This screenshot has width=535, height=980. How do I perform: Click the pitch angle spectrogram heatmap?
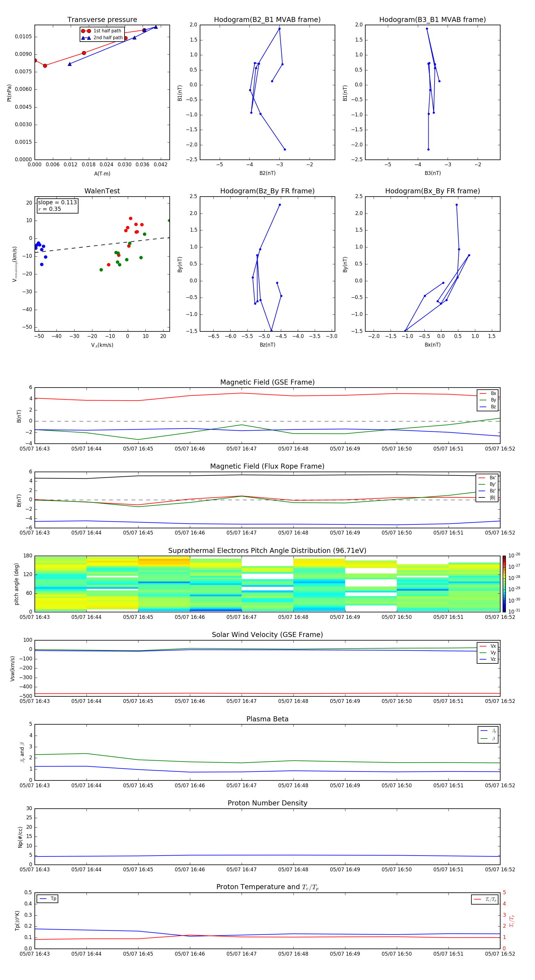pyautogui.click(x=267, y=584)
